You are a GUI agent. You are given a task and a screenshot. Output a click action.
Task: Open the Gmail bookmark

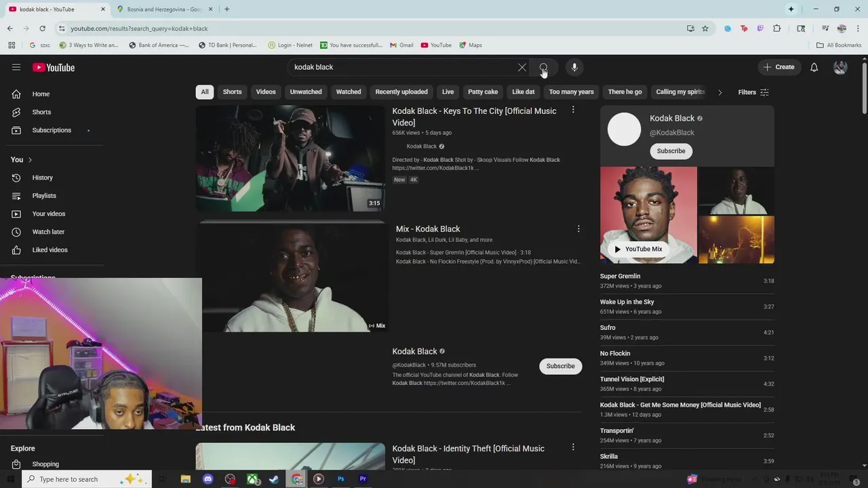pyautogui.click(x=401, y=45)
